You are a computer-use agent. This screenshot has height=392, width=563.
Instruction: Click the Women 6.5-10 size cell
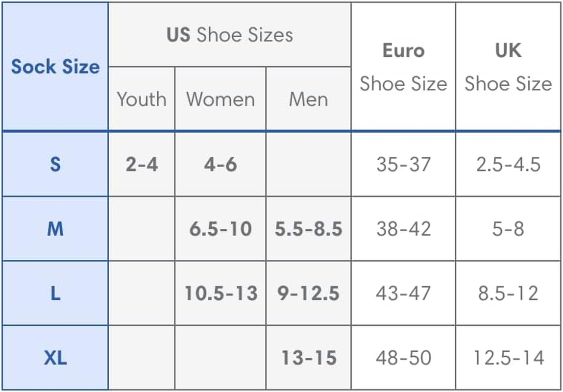pyautogui.click(x=220, y=228)
